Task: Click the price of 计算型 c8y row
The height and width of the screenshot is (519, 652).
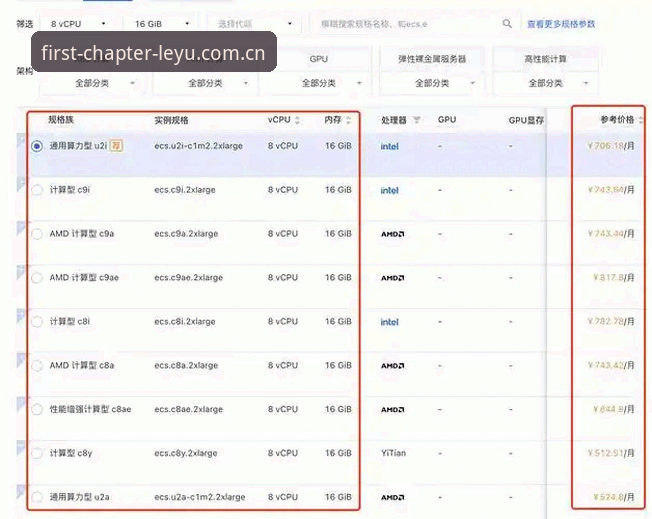Action: (611, 453)
